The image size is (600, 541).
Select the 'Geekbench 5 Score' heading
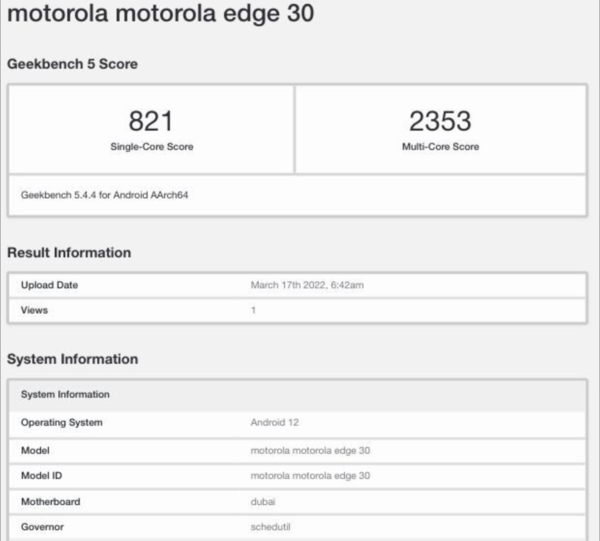[x=72, y=64]
